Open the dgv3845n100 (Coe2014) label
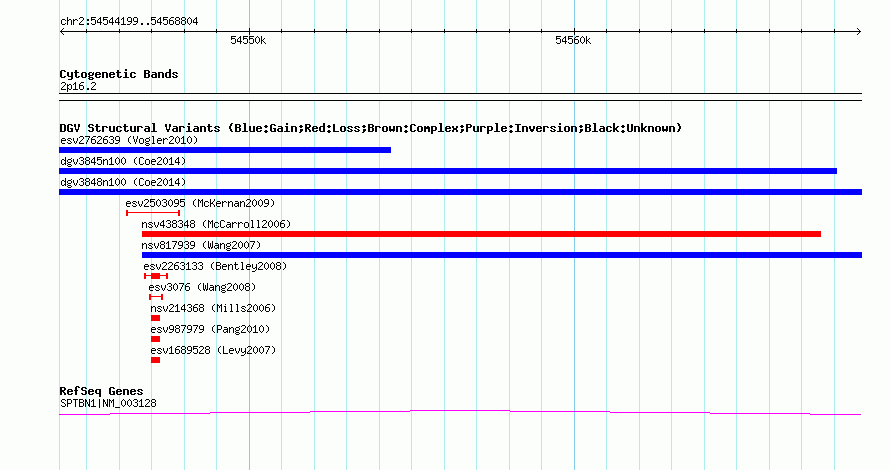The width and height of the screenshot is (890, 470). (x=123, y=161)
